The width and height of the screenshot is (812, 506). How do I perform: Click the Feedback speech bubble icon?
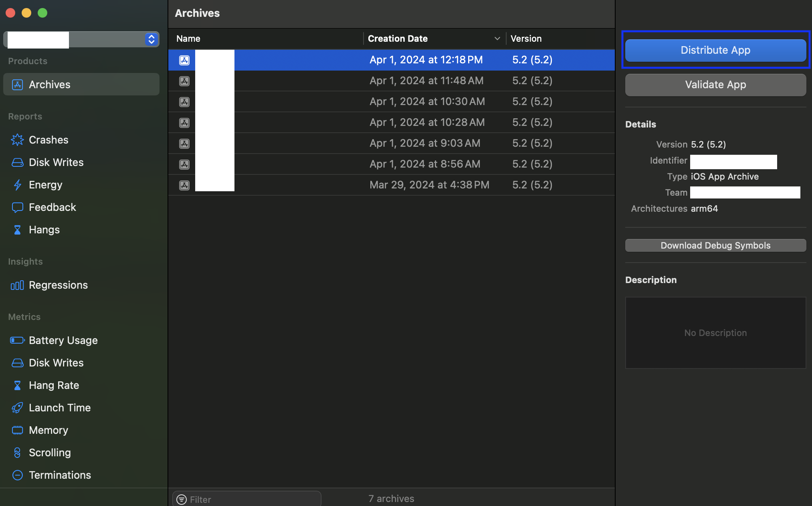click(17, 207)
